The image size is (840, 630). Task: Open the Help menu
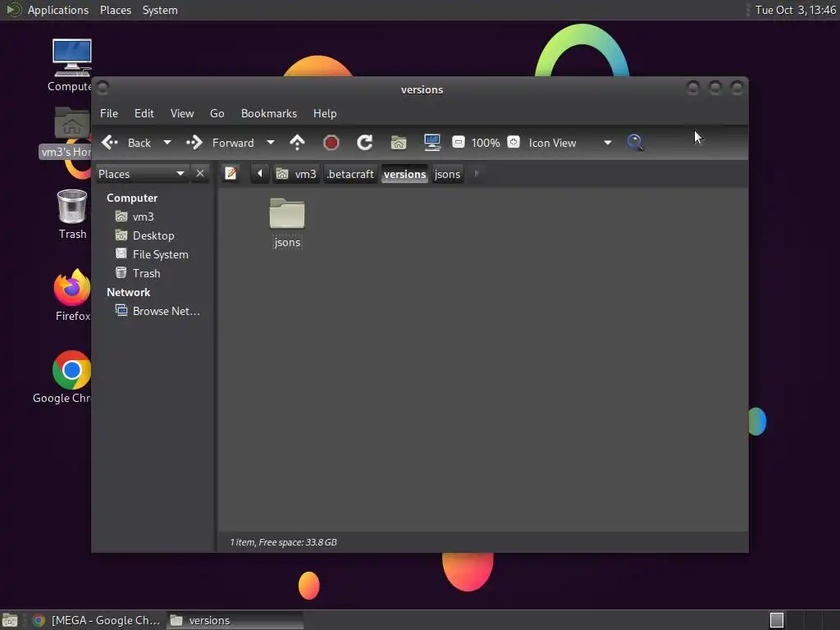pos(325,113)
